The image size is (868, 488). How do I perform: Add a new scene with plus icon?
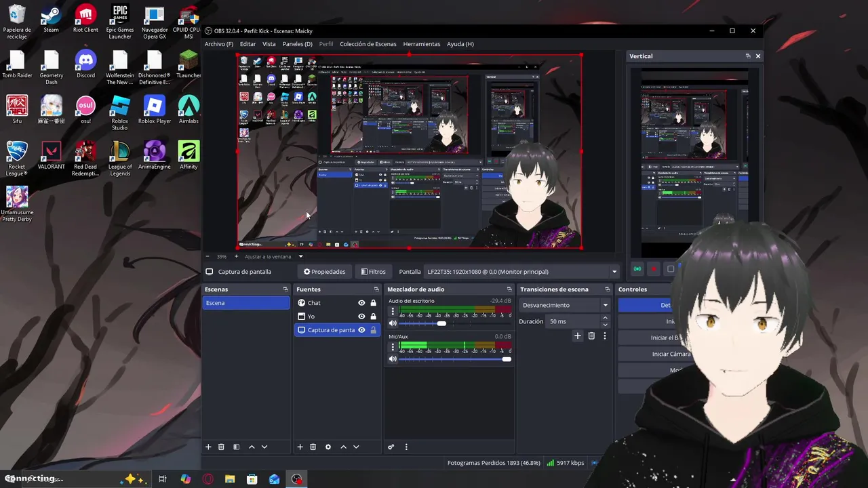(208, 447)
